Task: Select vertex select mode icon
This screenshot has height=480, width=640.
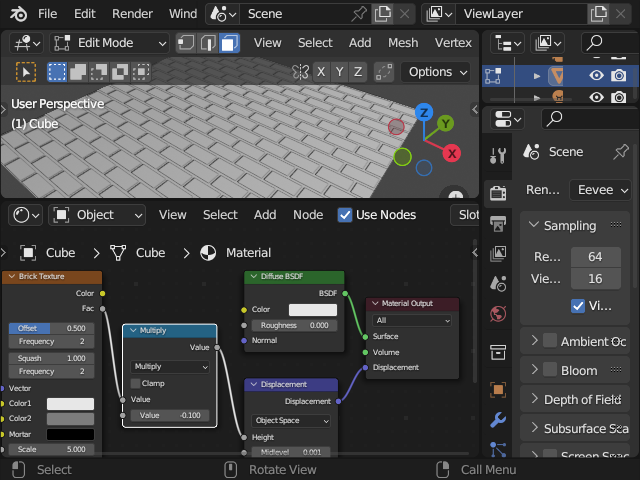Action: click(186, 43)
